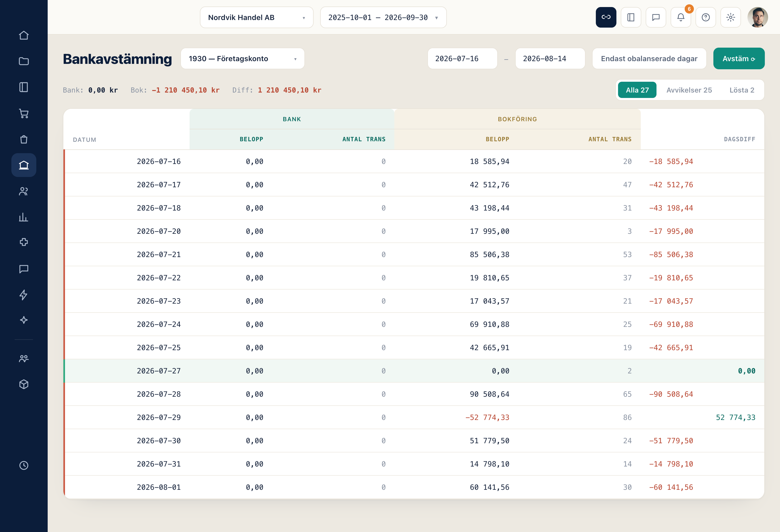Open the two-person customers sidebar icon

point(24,191)
